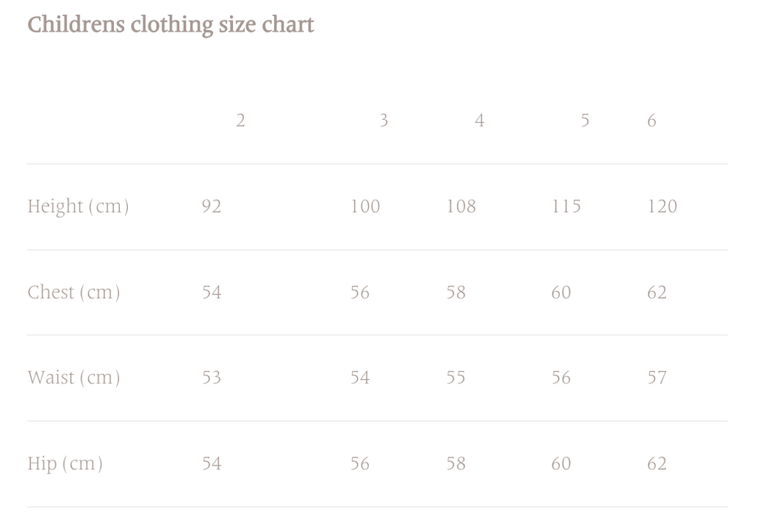
Task: Click the size 5 chest value 60
Action: click(x=561, y=293)
